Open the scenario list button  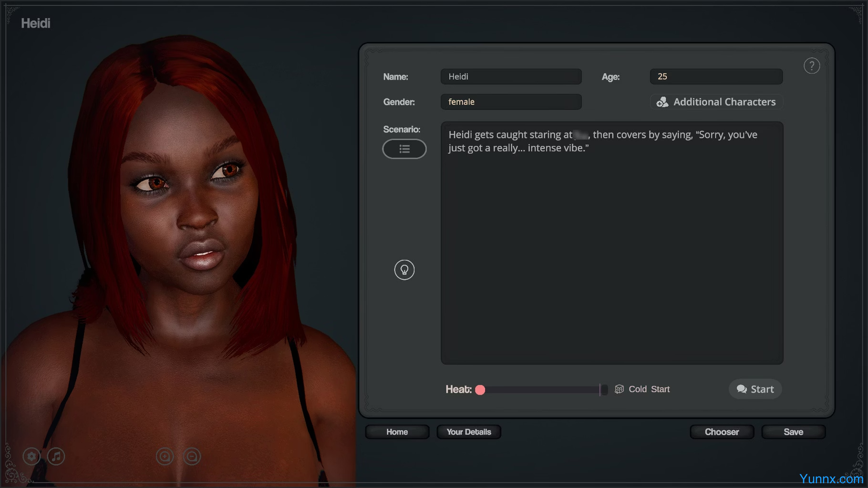404,149
